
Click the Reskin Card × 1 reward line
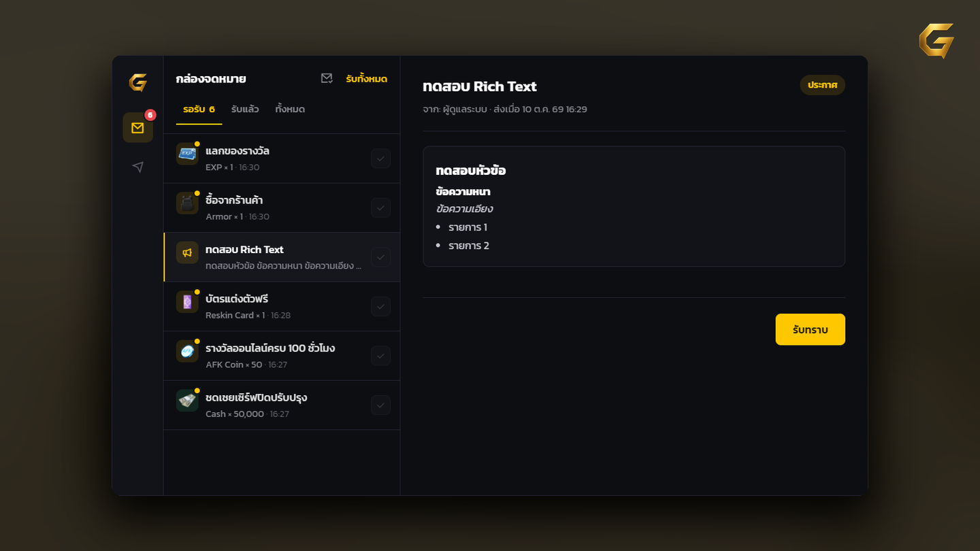(x=235, y=316)
